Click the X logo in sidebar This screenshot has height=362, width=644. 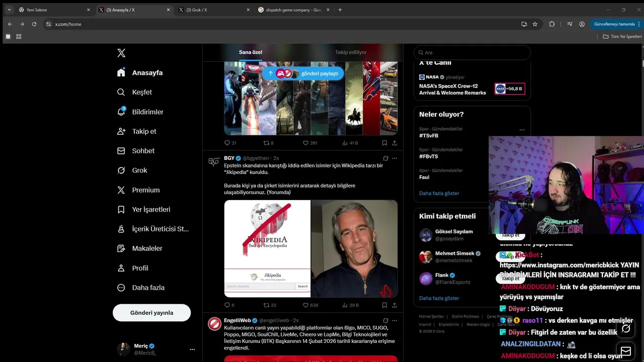click(121, 53)
